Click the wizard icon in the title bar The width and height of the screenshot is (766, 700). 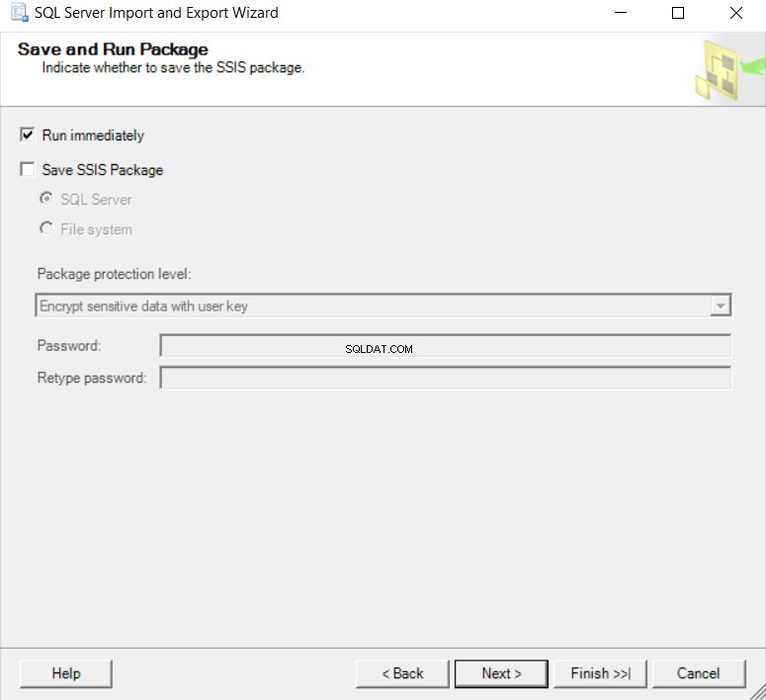(x=20, y=13)
